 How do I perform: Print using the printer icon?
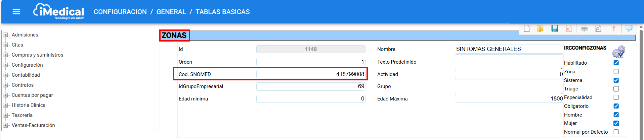(584, 28)
